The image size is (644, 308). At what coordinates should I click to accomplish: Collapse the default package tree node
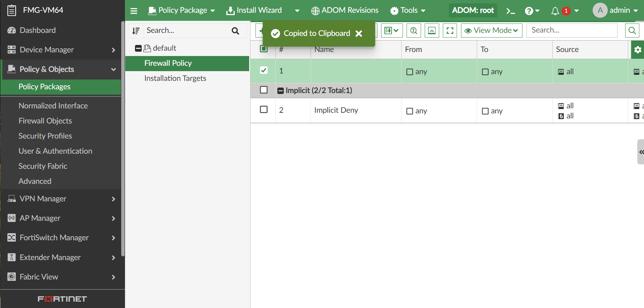pos(138,48)
